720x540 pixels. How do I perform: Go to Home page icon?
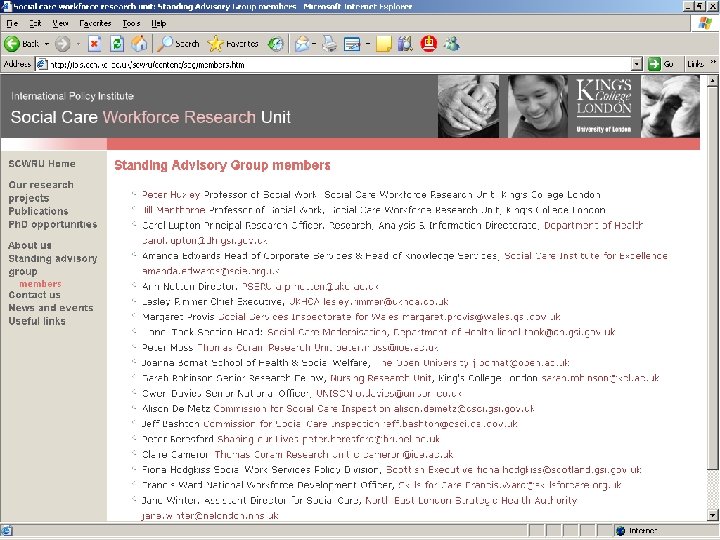coord(139,44)
